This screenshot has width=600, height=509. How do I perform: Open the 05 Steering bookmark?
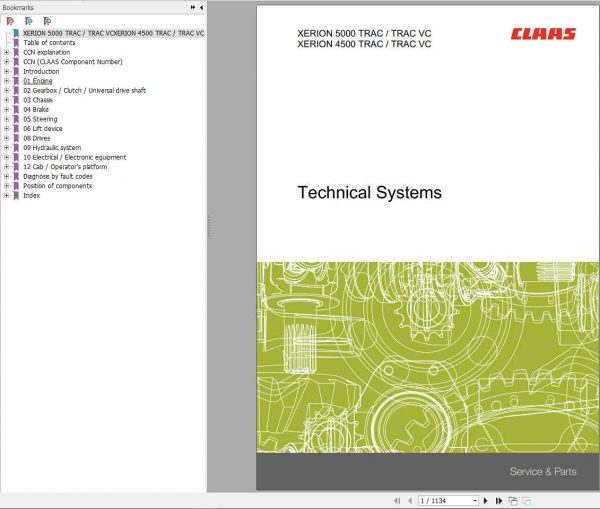[40, 119]
